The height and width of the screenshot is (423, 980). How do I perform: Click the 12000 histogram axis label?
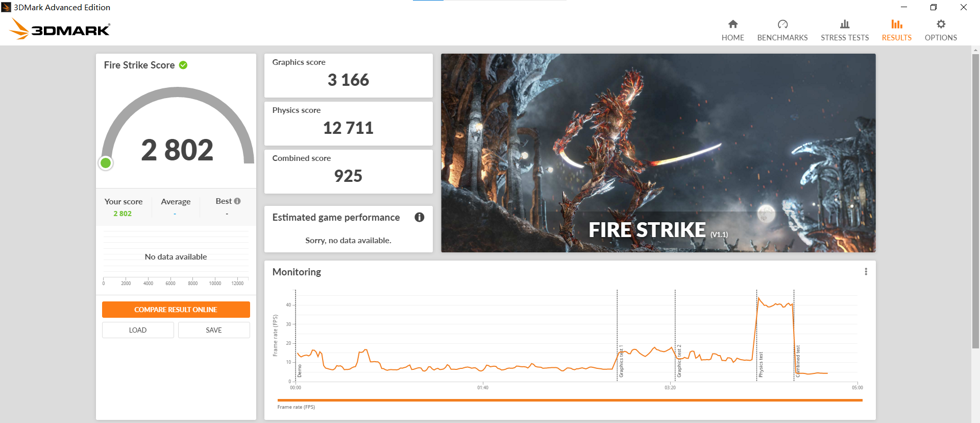coord(237,284)
